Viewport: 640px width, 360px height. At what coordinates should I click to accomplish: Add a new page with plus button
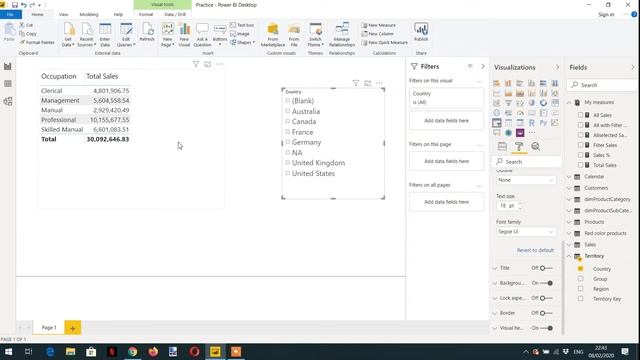[x=73, y=328]
